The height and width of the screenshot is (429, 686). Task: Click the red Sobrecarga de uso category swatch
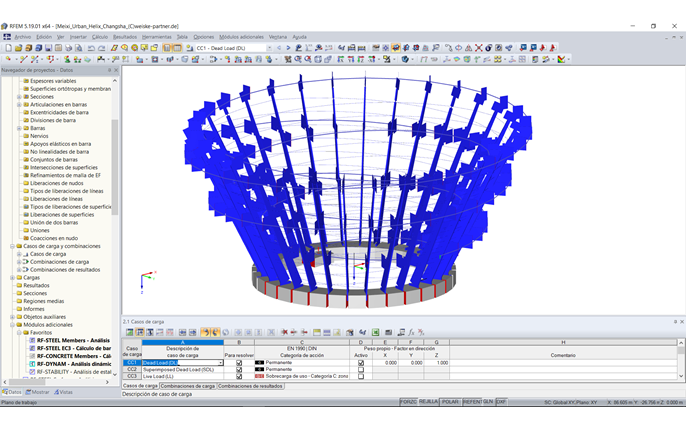259,376
